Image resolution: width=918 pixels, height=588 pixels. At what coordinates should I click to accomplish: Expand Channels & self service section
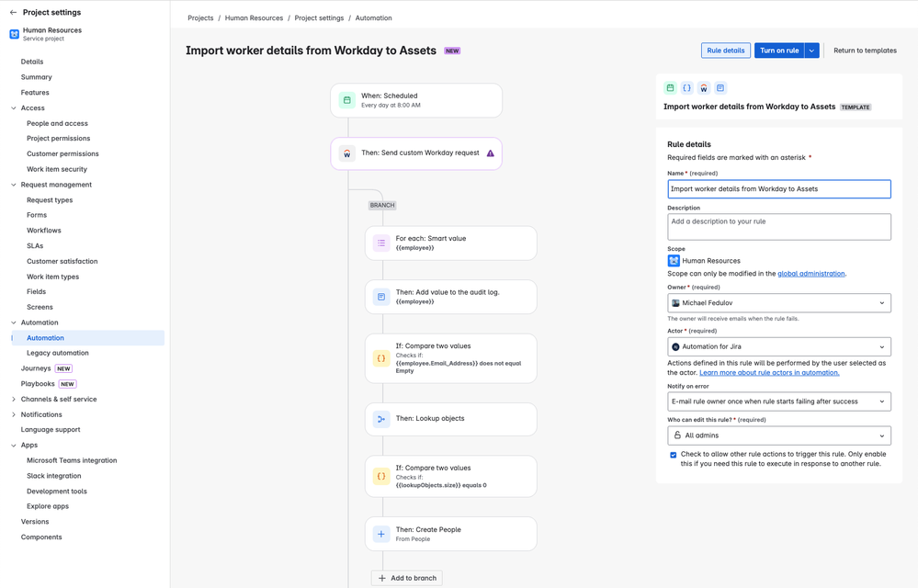tap(14, 399)
